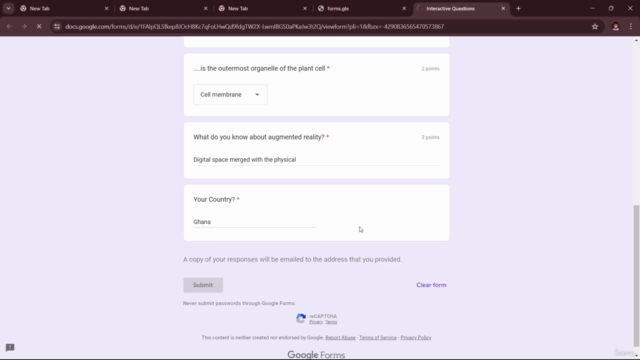Image resolution: width=640 pixels, height=360 pixels.
Task: Stop page loading with the X icon
Action: click(39, 27)
